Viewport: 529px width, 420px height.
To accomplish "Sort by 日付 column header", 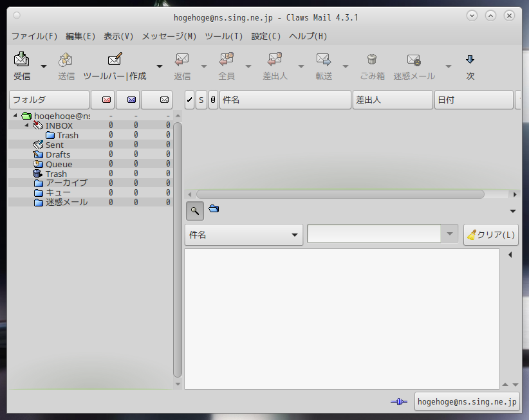I will pyautogui.click(x=474, y=100).
